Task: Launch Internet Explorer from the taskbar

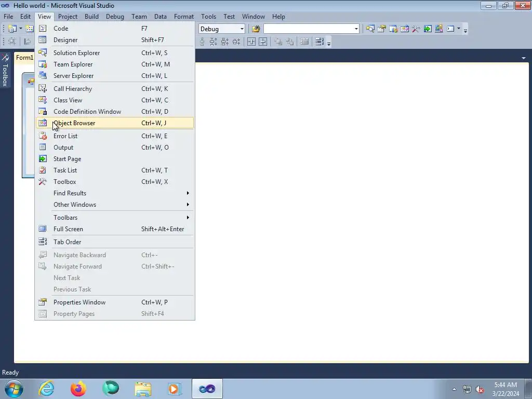Action: click(x=46, y=389)
